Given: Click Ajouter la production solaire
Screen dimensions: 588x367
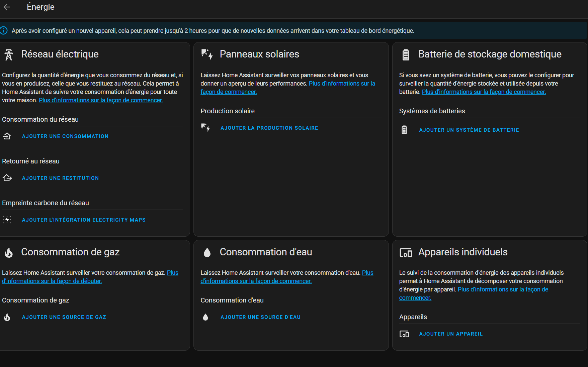Looking at the screenshot, I should coord(269,128).
